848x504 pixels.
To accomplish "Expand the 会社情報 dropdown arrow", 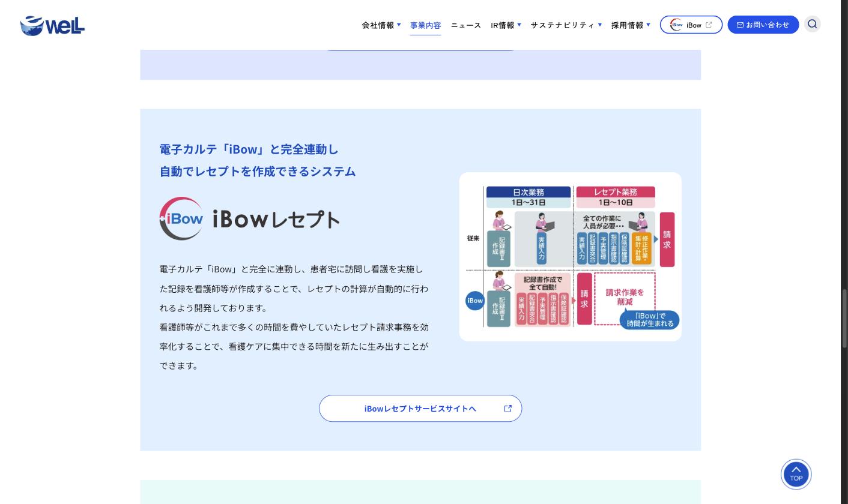I will click(x=399, y=25).
